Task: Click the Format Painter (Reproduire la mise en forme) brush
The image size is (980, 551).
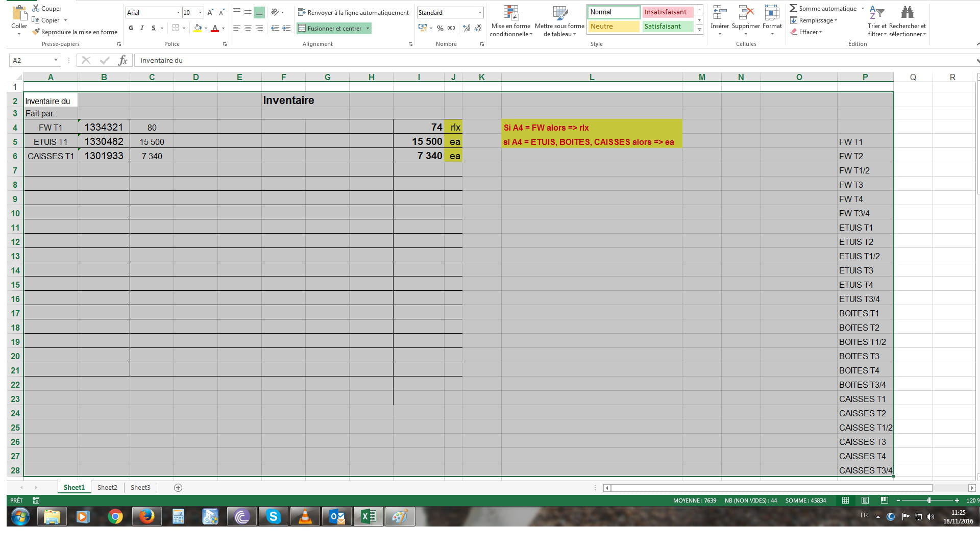Action: pyautogui.click(x=36, y=32)
